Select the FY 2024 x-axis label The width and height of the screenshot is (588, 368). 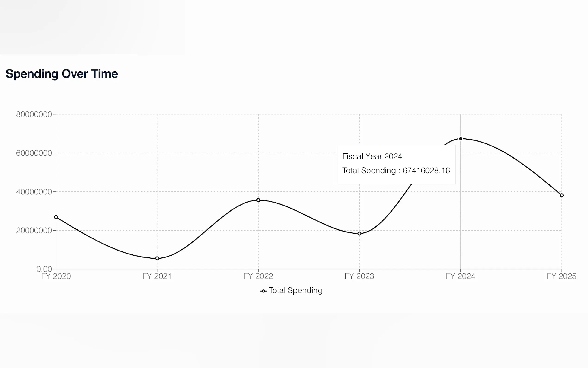pos(460,276)
